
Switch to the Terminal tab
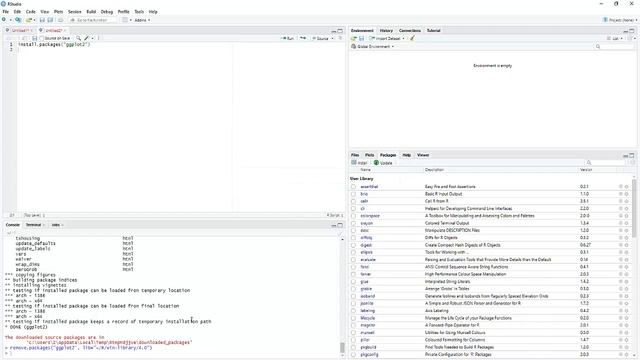[x=33, y=225]
